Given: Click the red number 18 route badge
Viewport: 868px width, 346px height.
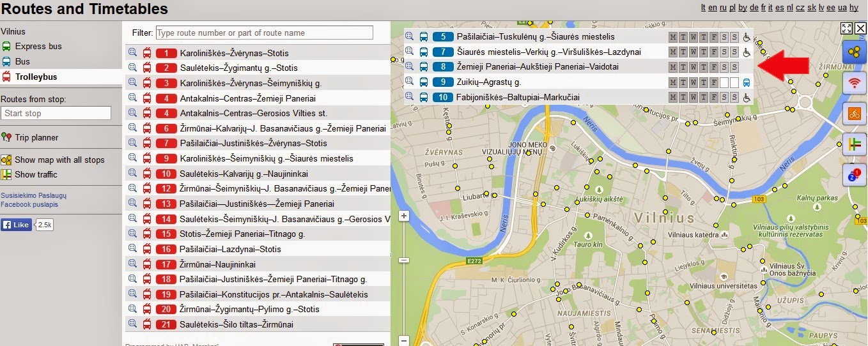Looking at the screenshot, I should pos(166,279).
